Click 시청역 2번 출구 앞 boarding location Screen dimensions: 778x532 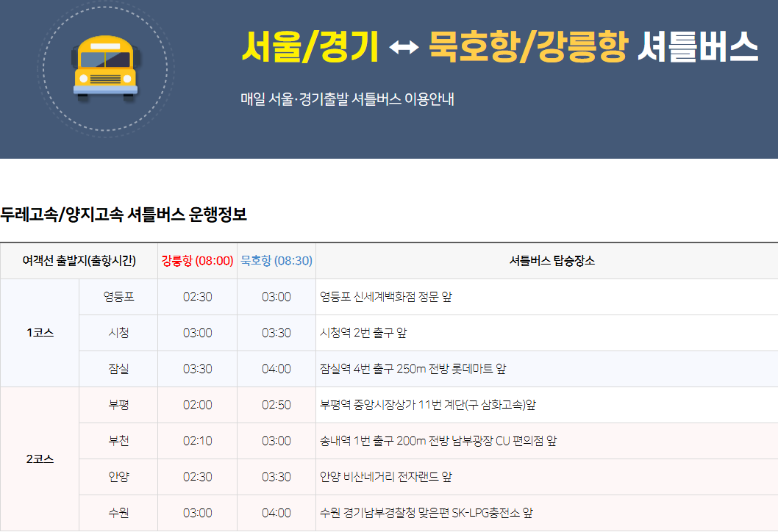click(x=363, y=333)
